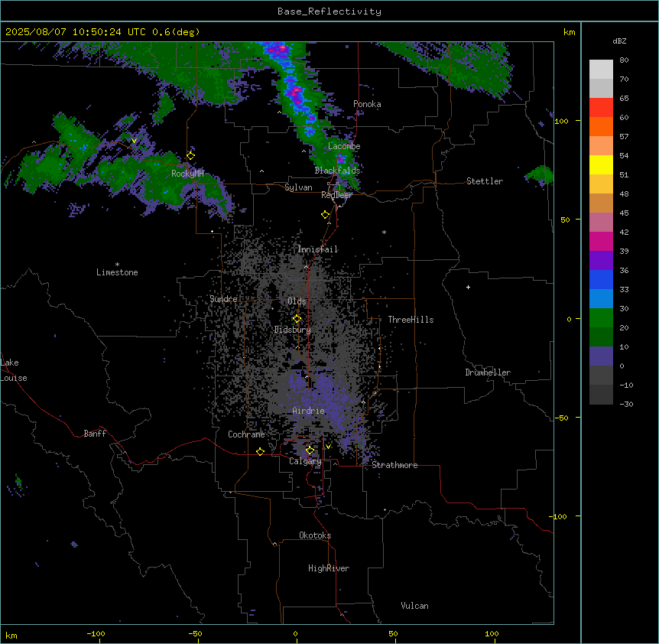659x644 pixels.
Task: Click the white plus marker north of Drumheller
Action: [x=468, y=287]
